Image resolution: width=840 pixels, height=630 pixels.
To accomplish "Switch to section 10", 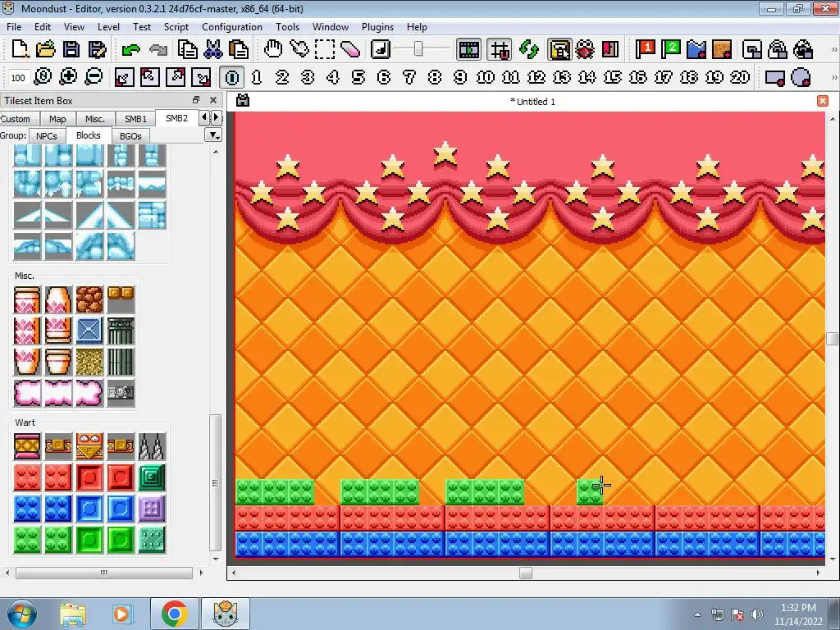I will click(486, 77).
